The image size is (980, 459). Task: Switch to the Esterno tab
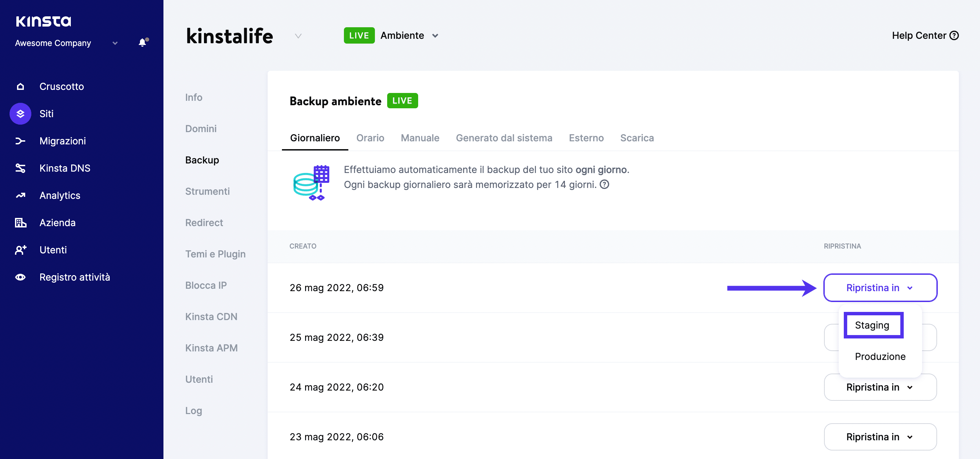tap(586, 138)
